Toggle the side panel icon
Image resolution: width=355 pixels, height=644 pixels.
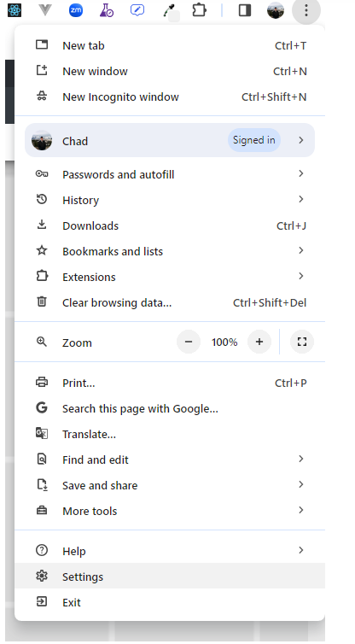click(x=245, y=10)
